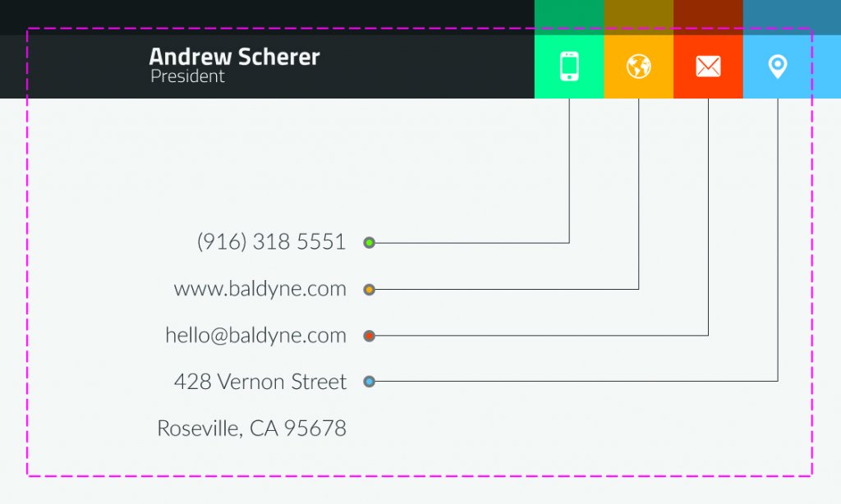841x504 pixels.
Task: Click the map pin location icon
Action: pyautogui.click(x=778, y=66)
